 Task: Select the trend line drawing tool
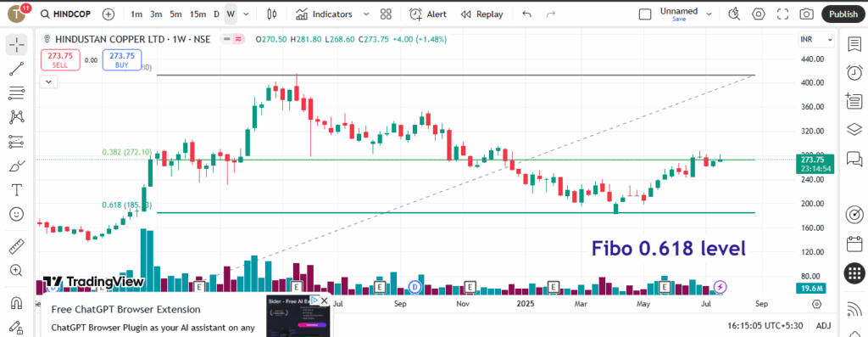(x=17, y=69)
